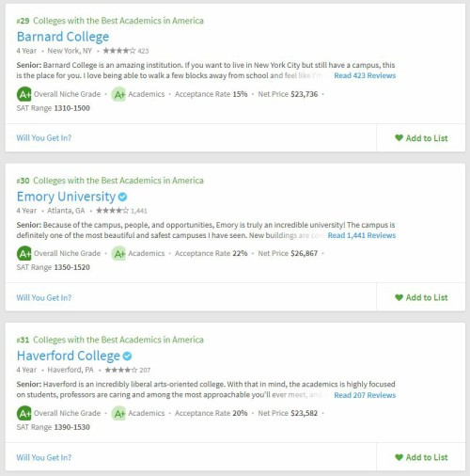Open the Emory University profile title
The image size is (470, 476).
[x=66, y=197]
